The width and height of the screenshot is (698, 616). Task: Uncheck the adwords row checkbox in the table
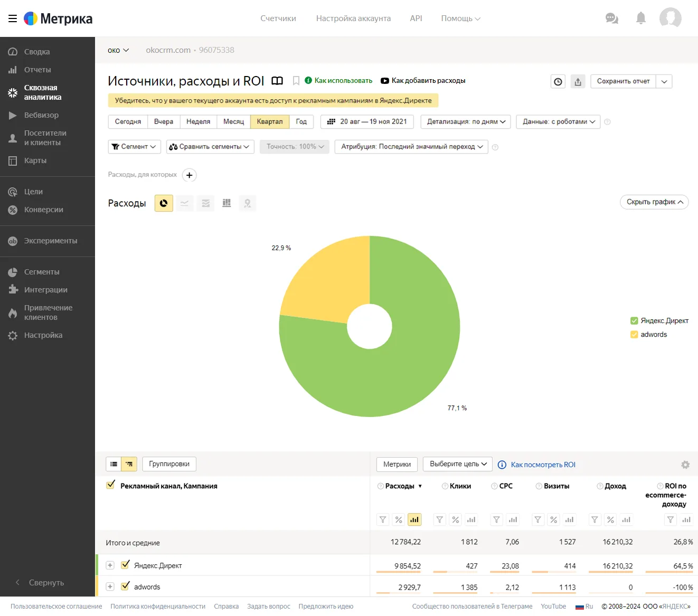pos(126,586)
